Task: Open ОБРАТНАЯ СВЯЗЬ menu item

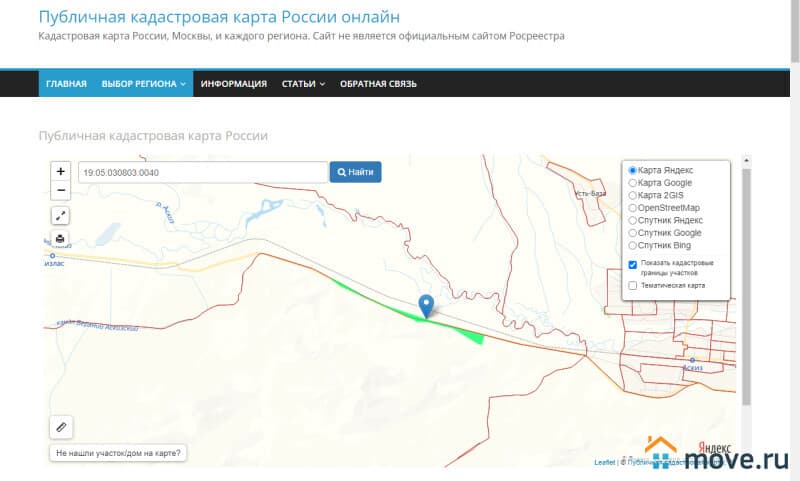Action: [378, 84]
